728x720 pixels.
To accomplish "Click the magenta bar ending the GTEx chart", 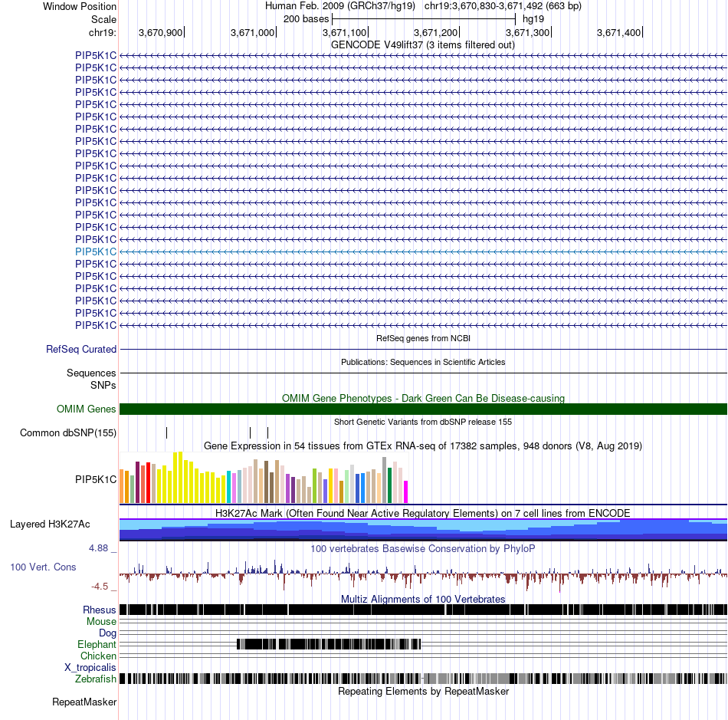I will [x=405, y=492].
